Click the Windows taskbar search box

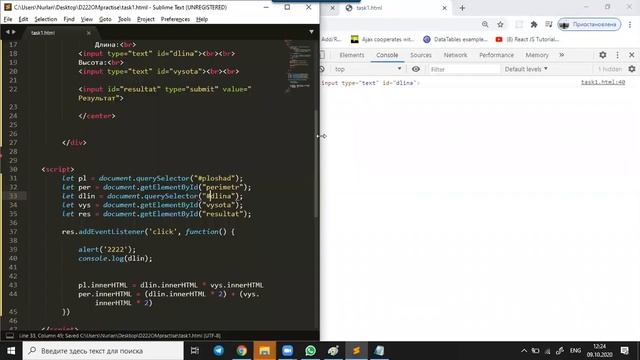[103, 351]
